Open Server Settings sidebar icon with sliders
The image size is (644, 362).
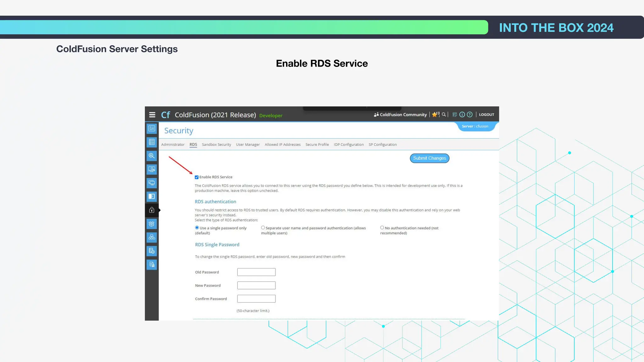click(152, 129)
